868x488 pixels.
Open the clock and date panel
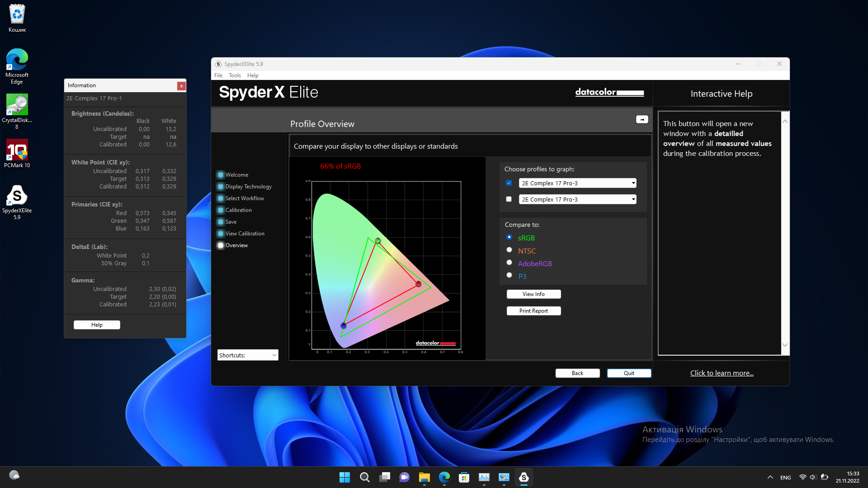(x=847, y=477)
